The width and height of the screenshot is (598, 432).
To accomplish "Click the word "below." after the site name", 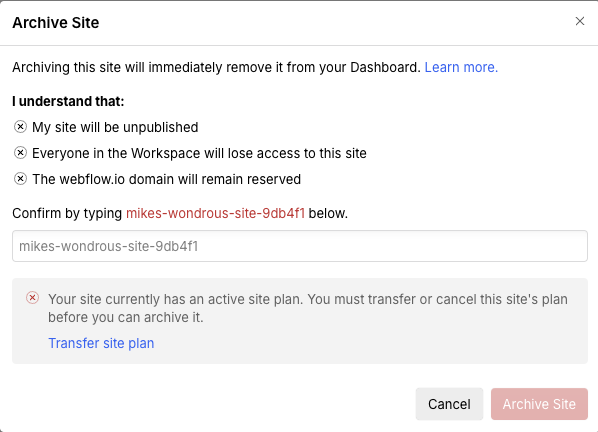I will coord(328,213).
